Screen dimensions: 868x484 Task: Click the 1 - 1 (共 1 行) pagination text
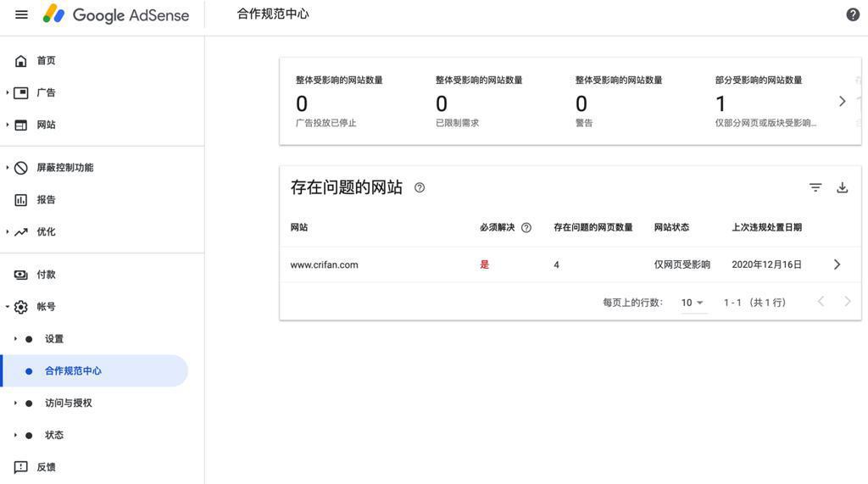point(754,303)
